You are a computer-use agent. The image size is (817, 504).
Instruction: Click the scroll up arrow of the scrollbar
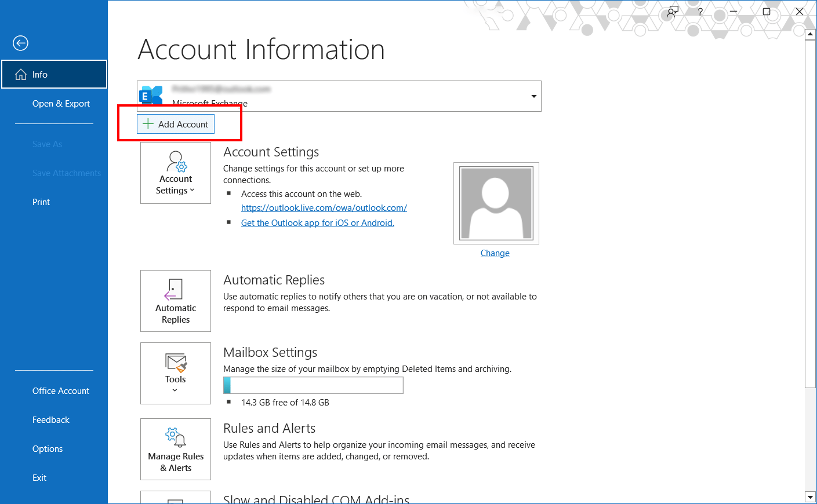[x=810, y=34]
